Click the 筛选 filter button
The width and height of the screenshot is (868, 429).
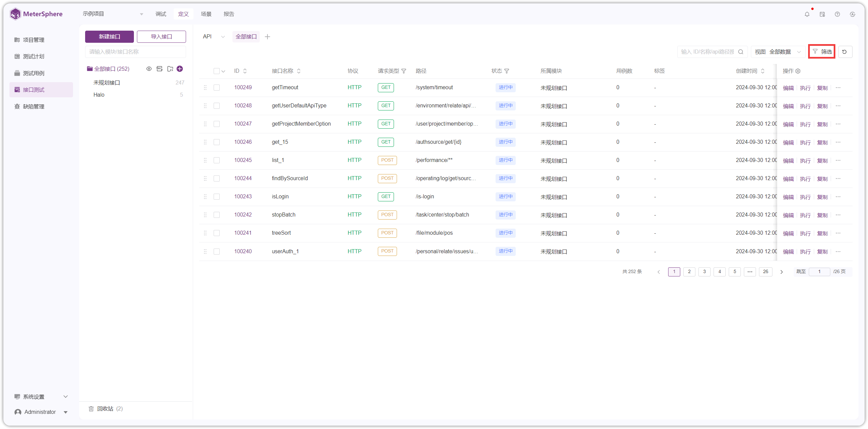click(822, 52)
